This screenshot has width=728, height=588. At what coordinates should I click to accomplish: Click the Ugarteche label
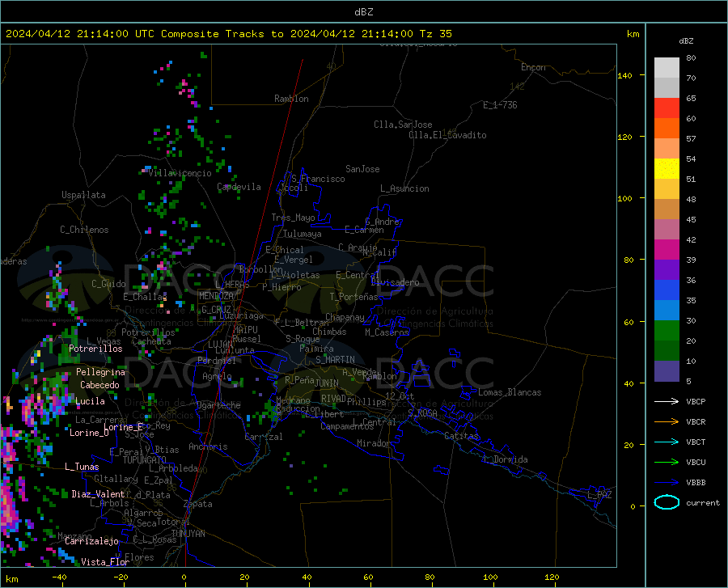tap(218, 405)
